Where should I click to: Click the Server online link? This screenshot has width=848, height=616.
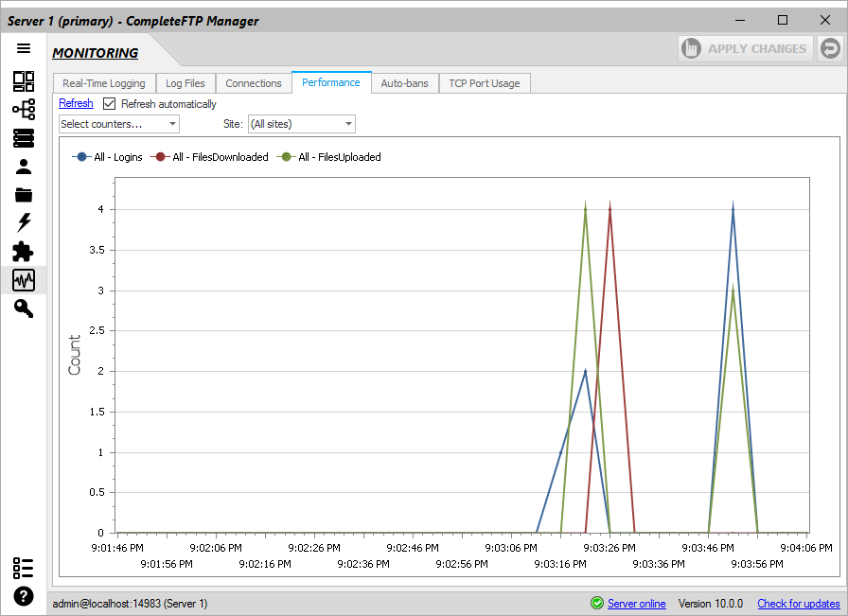[637, 603]
